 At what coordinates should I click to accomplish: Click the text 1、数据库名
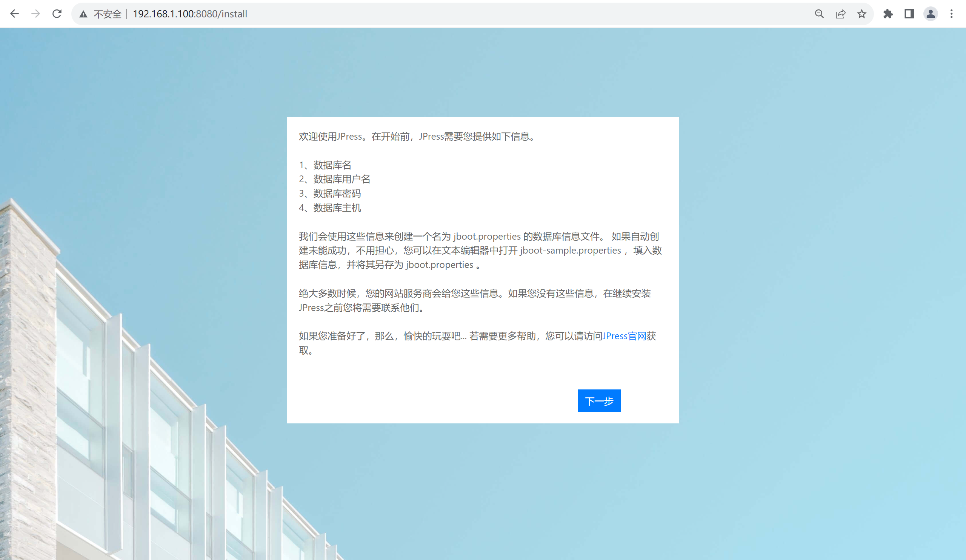[x=325, y=165]
